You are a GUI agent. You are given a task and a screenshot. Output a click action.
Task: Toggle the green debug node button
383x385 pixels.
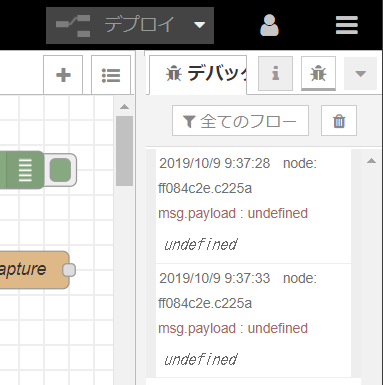(60, 170)
